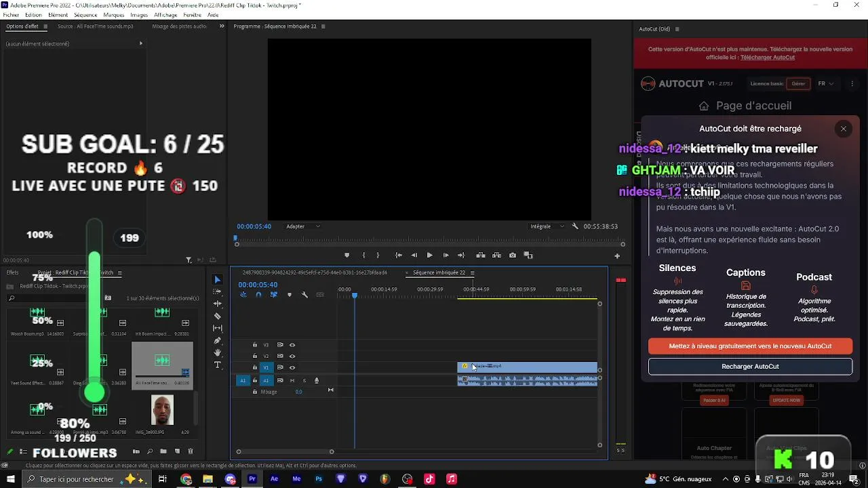Open the Séquence menu
This screenshot has width=868, height=488.
pos(85,15)
